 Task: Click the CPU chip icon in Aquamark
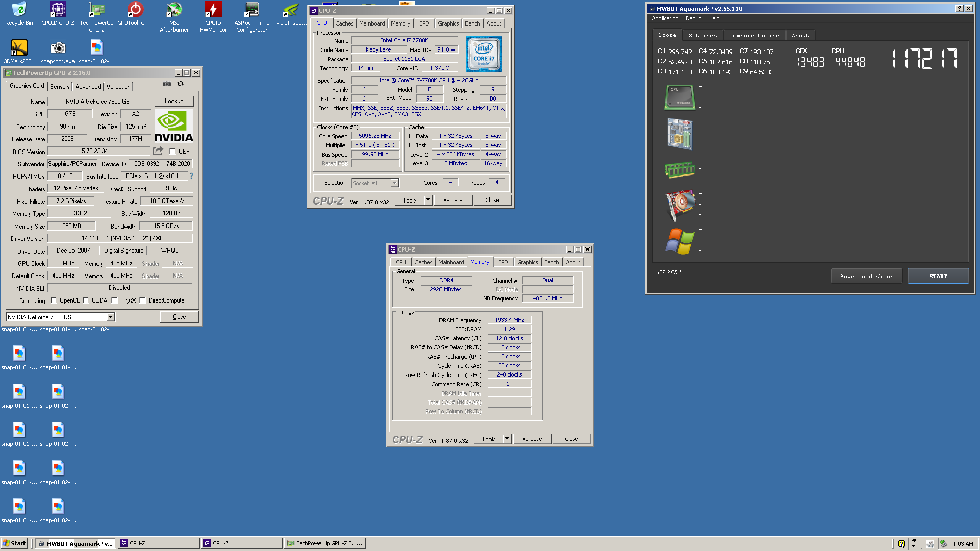click(x=679, y=97)
